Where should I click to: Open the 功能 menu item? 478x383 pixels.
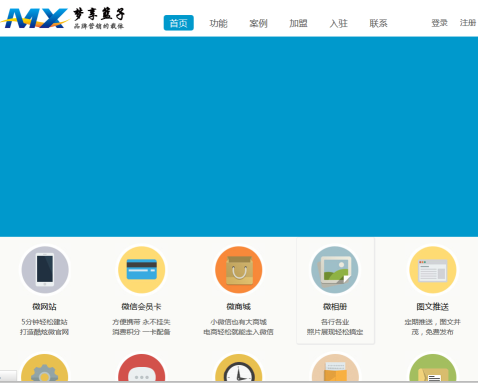(219, 23)
